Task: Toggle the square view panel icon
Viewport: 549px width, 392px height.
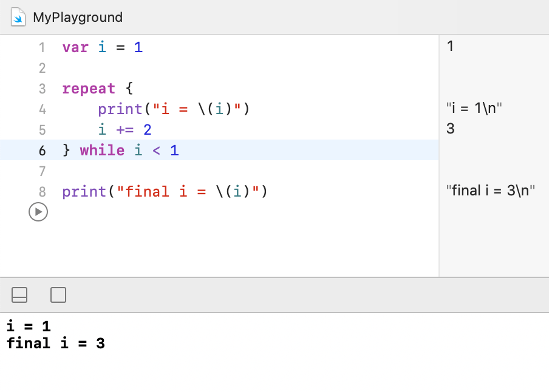Action: point(58,295)
